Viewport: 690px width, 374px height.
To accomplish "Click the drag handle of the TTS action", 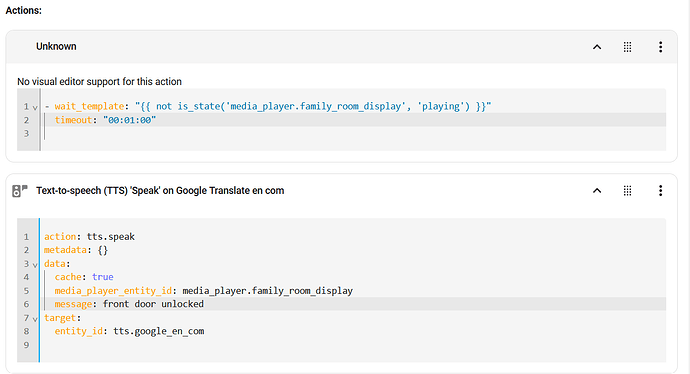I will (x=628, y=191).
